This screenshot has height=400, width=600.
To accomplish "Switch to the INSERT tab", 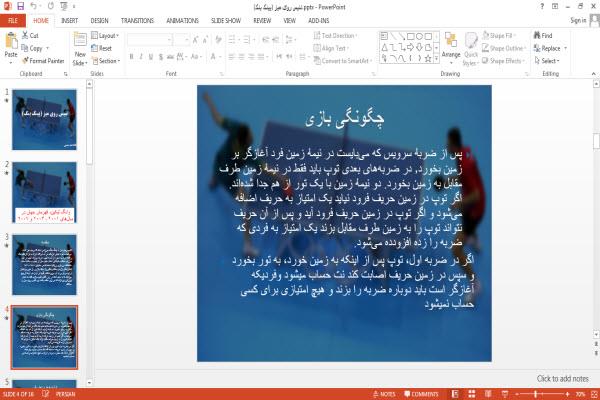I will coord(69,21).
